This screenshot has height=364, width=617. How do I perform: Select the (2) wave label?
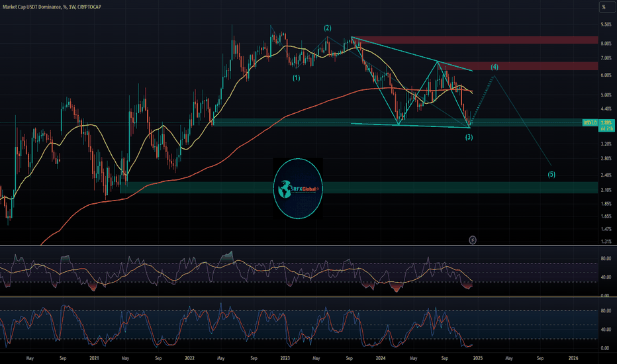pyautogui.click(x=328, y=28)
